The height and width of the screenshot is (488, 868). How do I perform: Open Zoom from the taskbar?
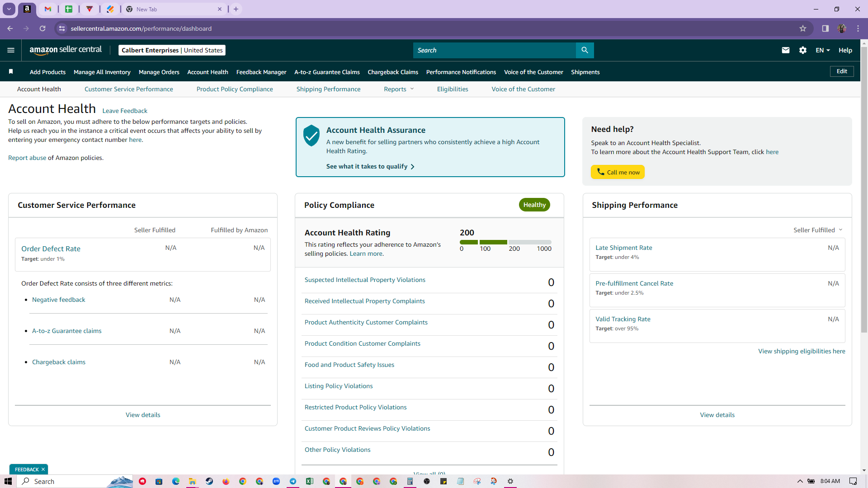[276, 481]
